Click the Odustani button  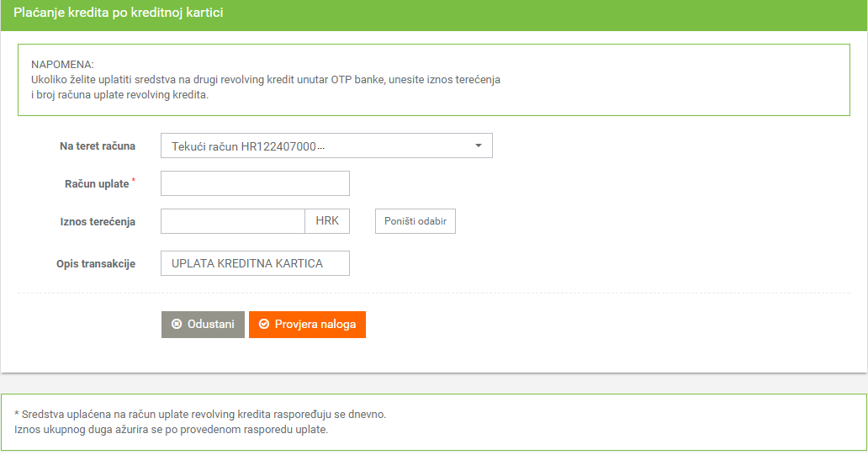tap(203, 325)
